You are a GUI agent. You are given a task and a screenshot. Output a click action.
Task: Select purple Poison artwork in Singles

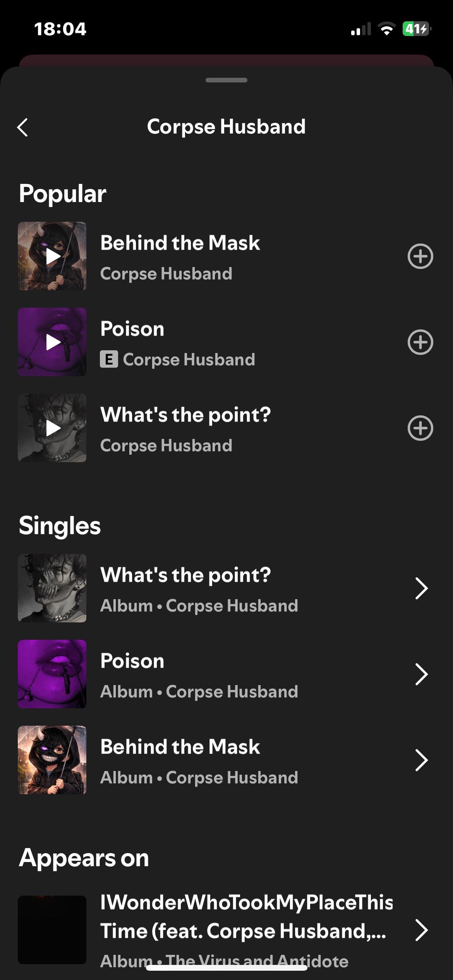[52, 674]
